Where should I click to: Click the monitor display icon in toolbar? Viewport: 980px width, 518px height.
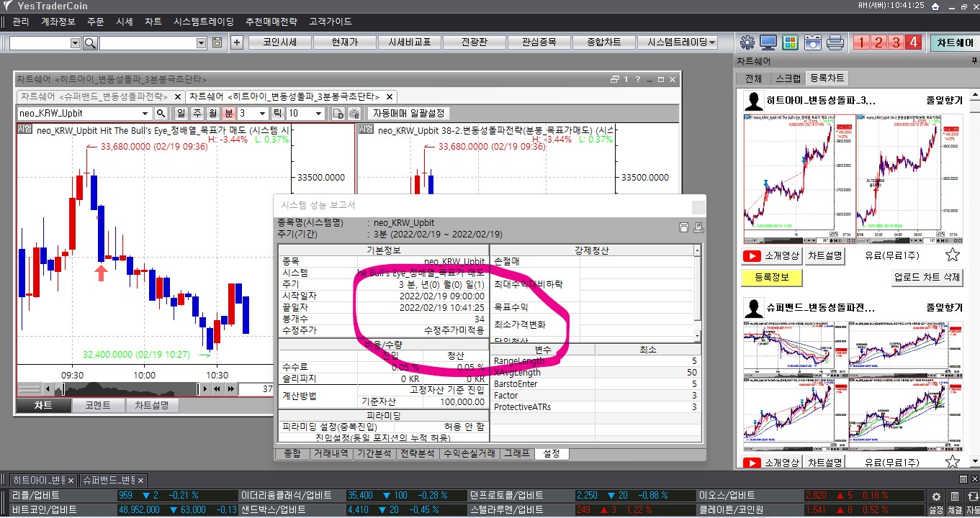768,42
